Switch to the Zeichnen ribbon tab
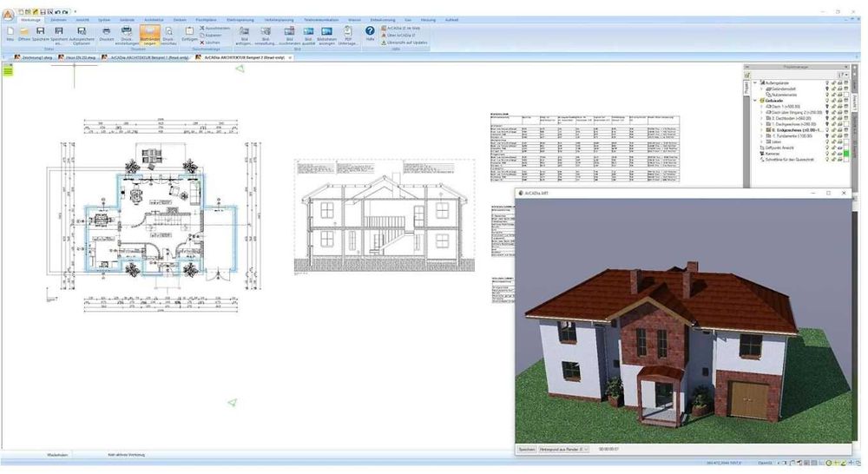This screenshot has width=868, height=474. pos(58,20)
